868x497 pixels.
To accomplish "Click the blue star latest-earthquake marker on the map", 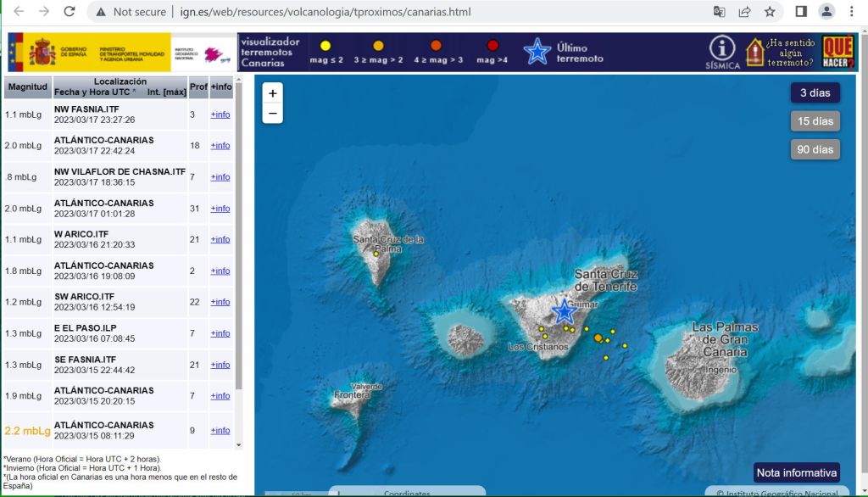I will click(565, 311).
